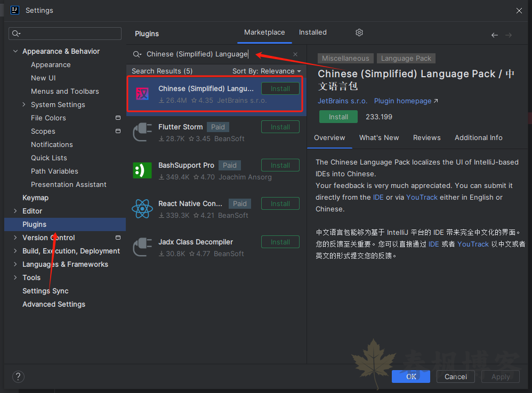The width and height of the screenshot is (532, 393).
Task: Select Presentation Assistant settings
Action: pyautogui.click(x=69, y=184)
